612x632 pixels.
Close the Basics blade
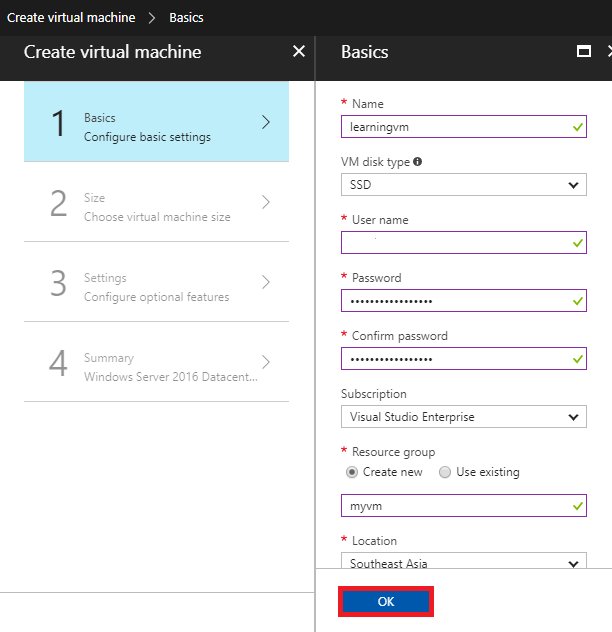tap(608, 52)
